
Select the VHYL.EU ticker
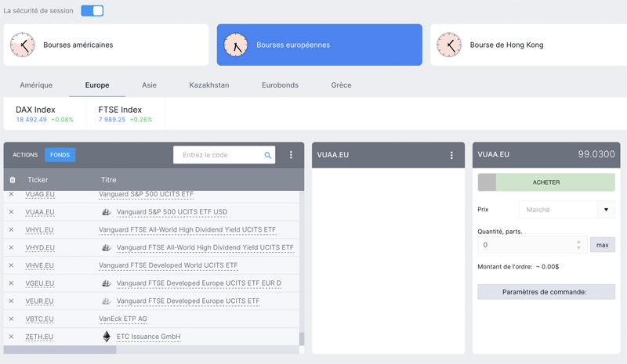(x=39, y=229)
